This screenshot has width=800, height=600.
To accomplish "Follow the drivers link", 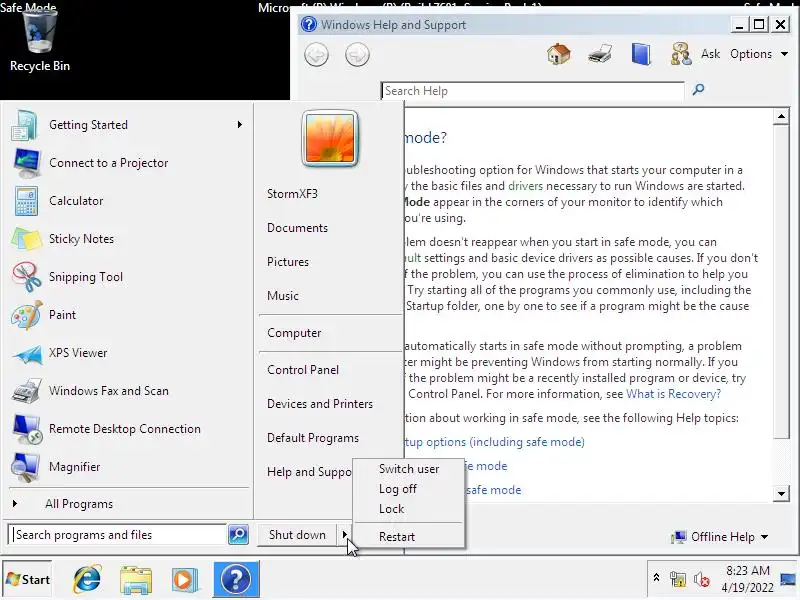I will (525, 186).
